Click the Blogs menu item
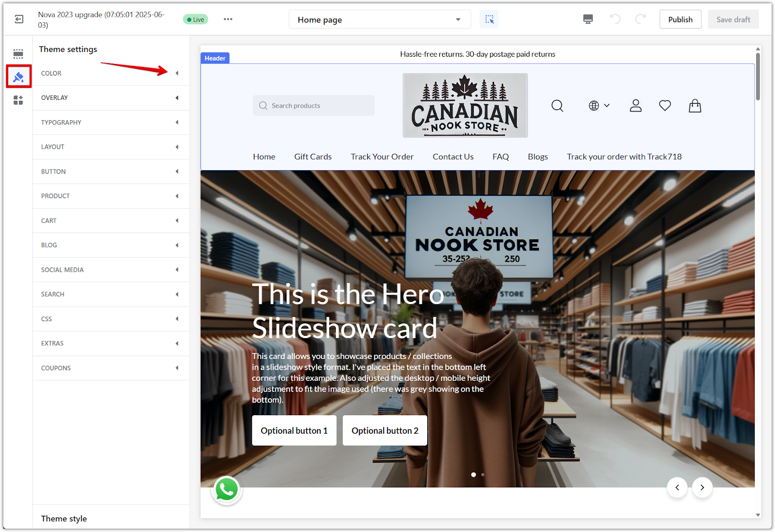This screenshot has width=775, height=532. pos(538,156)
